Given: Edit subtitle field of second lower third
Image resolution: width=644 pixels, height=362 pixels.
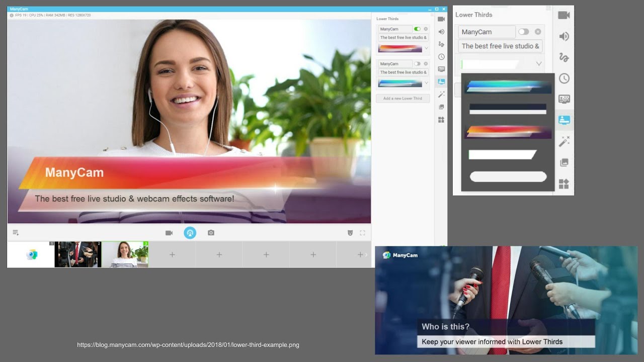Looking at the screenshot, I should click(403, 72).
